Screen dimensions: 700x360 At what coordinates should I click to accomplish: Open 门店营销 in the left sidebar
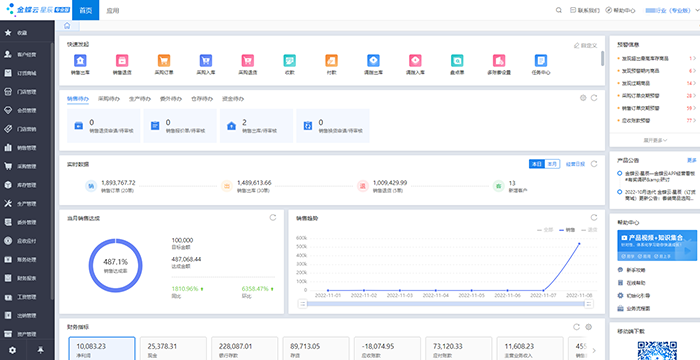pyautogui.click(x=27, y=129)
